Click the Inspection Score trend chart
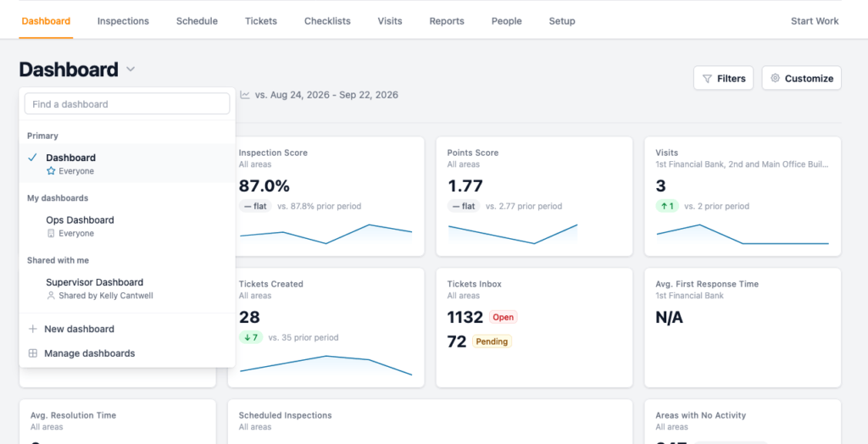Viewport: 868px width, 444px height. click(325, 234)
